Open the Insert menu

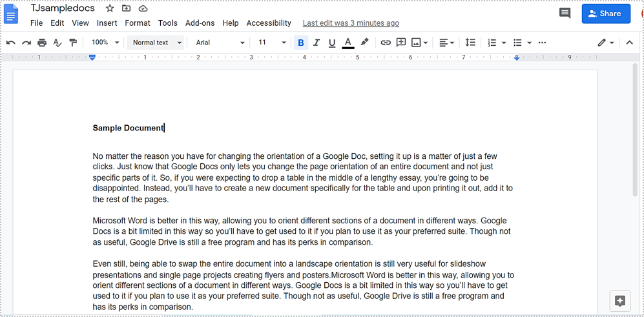pos(107,23)
